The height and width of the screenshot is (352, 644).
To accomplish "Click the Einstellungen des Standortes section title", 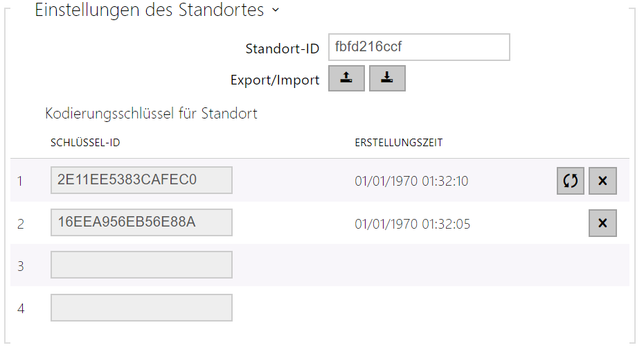I will point(150,10).
